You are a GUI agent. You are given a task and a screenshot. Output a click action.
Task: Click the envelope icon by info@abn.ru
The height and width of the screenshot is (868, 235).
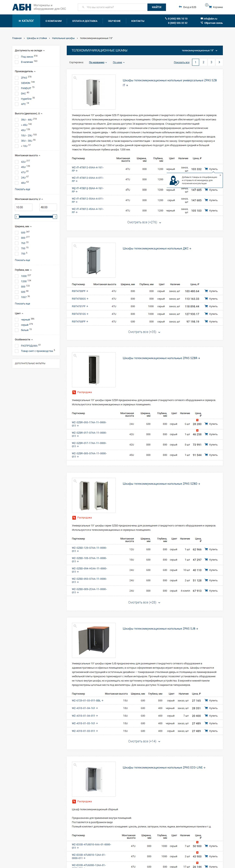click(x=202, y=18)
